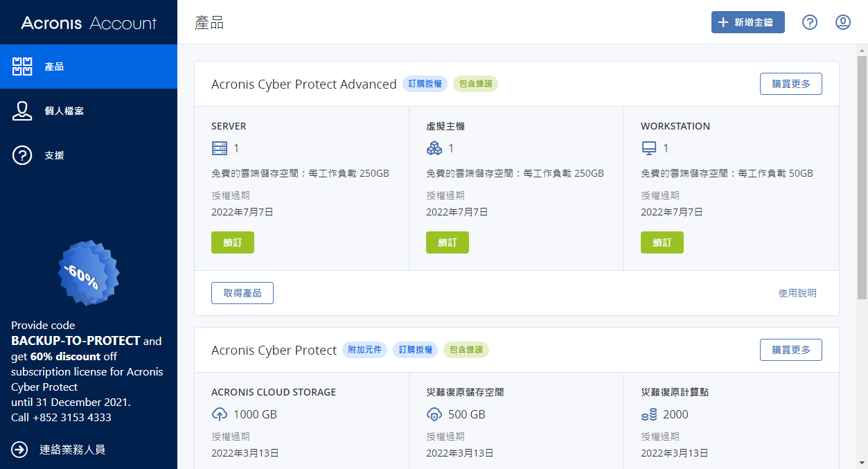Click the arrow icon beside 連絡業務人員
868x469 pixels.
19,450
